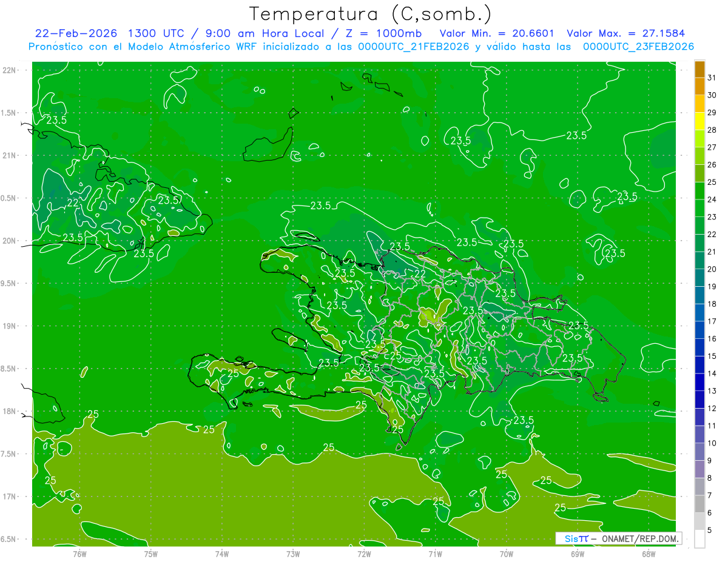This screenshot has width=728, height=562.
Task: Click the number 18 on the color bar
Action: point(712,304)
